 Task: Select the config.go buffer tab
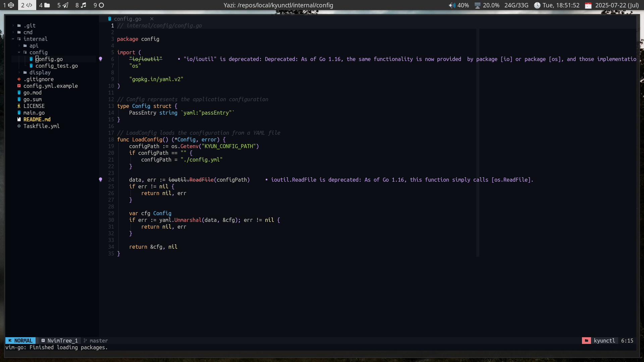pyautogui.click(x=127, y=19)
